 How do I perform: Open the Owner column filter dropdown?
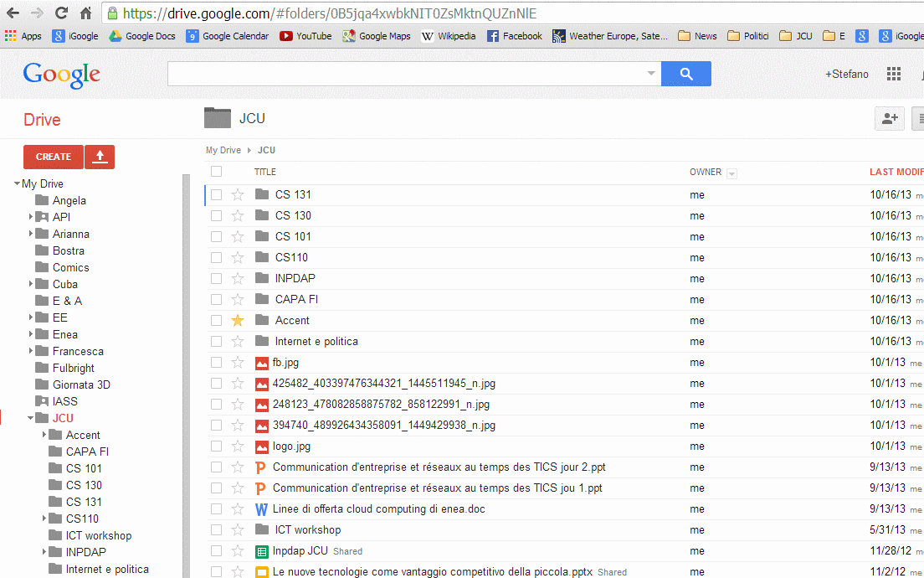(732, 173)
